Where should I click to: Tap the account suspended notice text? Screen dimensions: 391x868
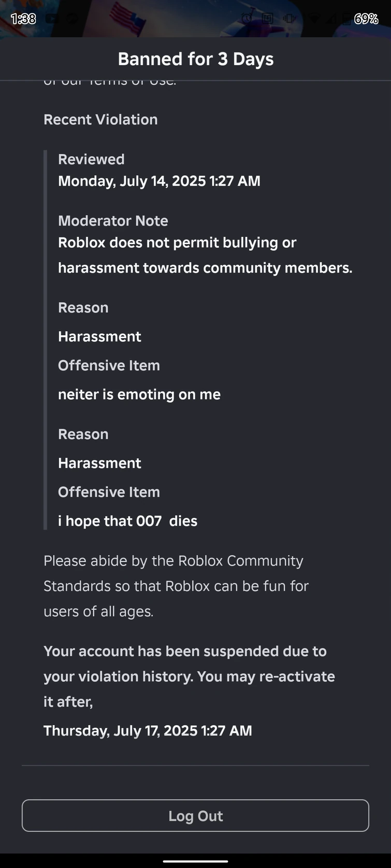(x=189, y=676)
